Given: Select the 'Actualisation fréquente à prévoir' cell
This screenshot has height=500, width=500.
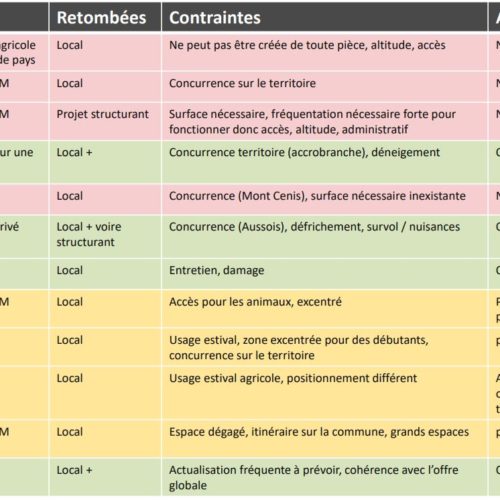Looking at the screenshot, I should (x=325, y=477).
